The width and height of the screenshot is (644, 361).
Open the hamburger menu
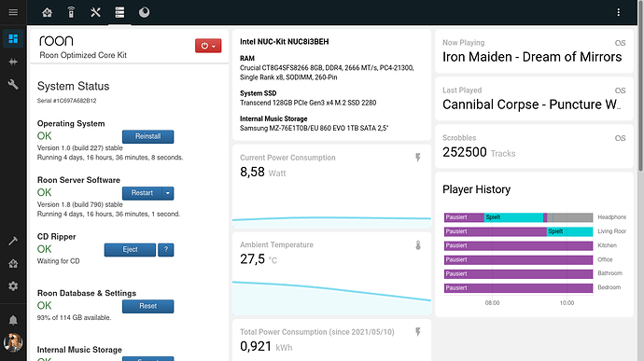point(13,12)
